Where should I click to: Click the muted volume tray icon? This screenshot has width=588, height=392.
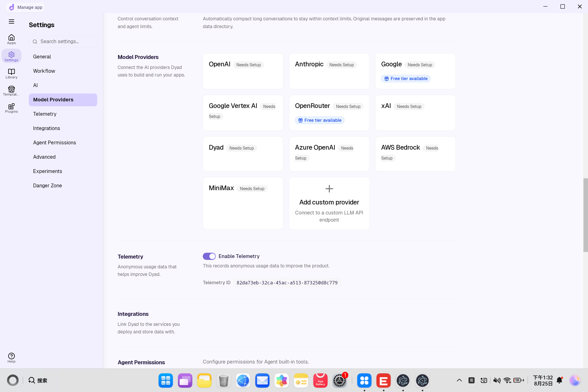(497, 380)
